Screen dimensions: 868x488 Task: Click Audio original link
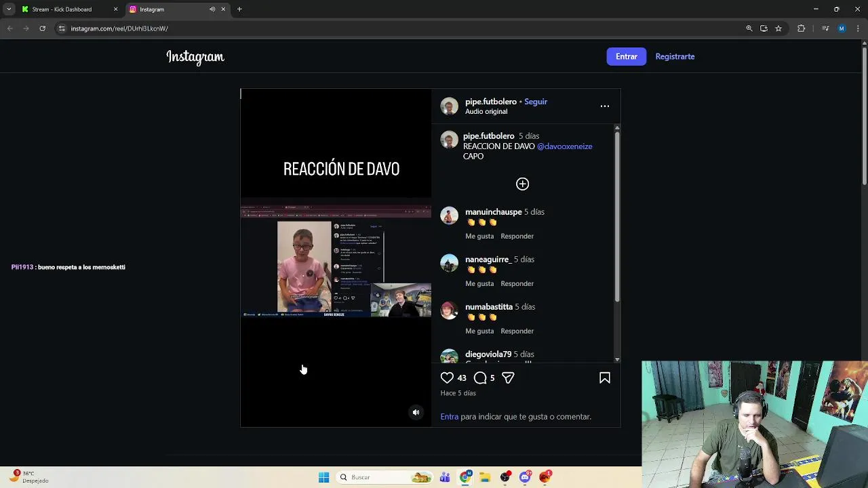coord(486,112)
